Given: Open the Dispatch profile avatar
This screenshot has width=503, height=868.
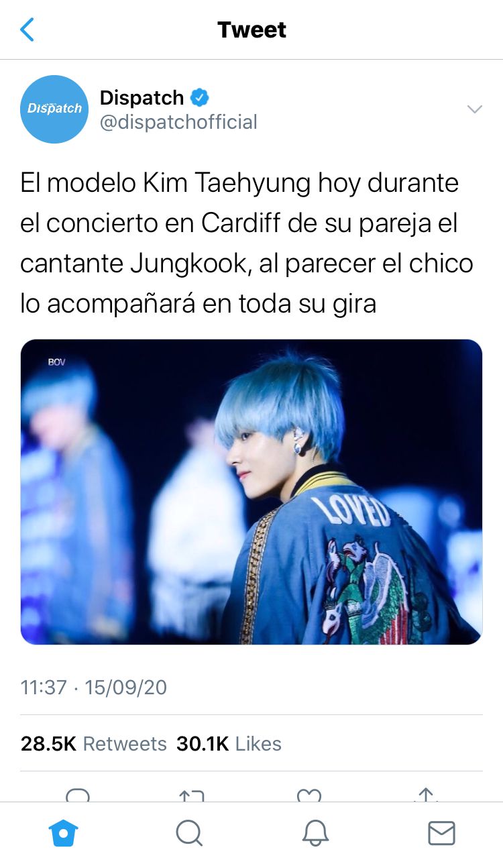Looking at the screenshot, I should point(54,109).
